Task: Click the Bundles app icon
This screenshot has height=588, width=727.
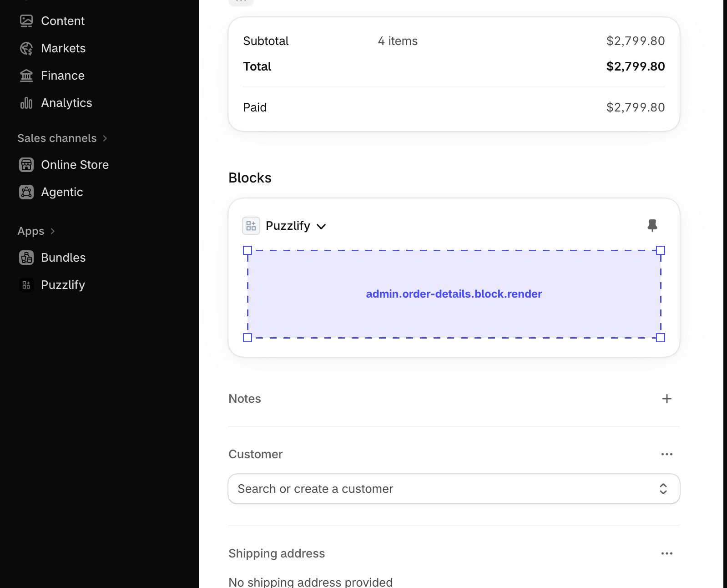Action: [26, 258]
